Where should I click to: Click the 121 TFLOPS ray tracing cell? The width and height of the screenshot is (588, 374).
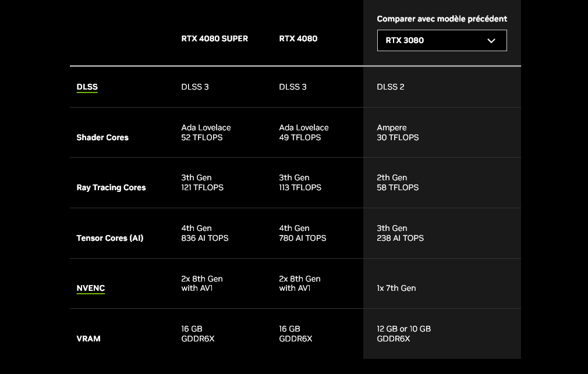202,183
